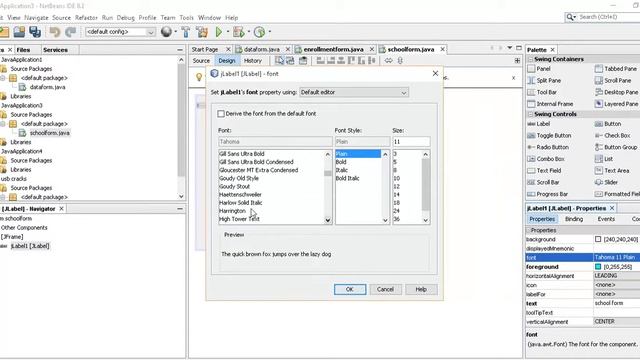Enable Derive the font from default font

coord(221,114)
